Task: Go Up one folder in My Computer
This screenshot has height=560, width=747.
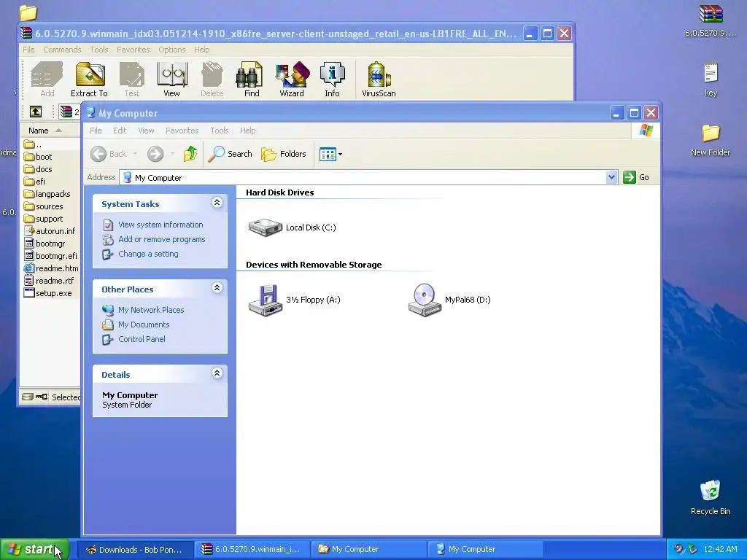Action: point(190,154)
